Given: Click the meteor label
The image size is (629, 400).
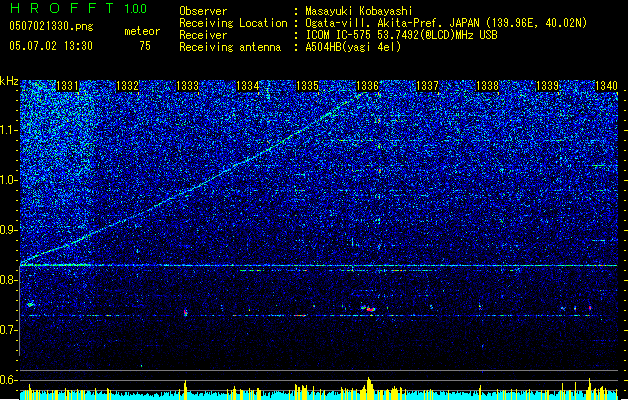Looking at the screenshot, I should [x=142, y=31].
